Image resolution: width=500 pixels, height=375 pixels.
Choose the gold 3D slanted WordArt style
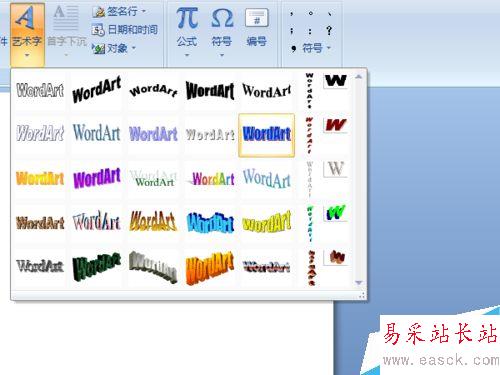tap(153, 222)
